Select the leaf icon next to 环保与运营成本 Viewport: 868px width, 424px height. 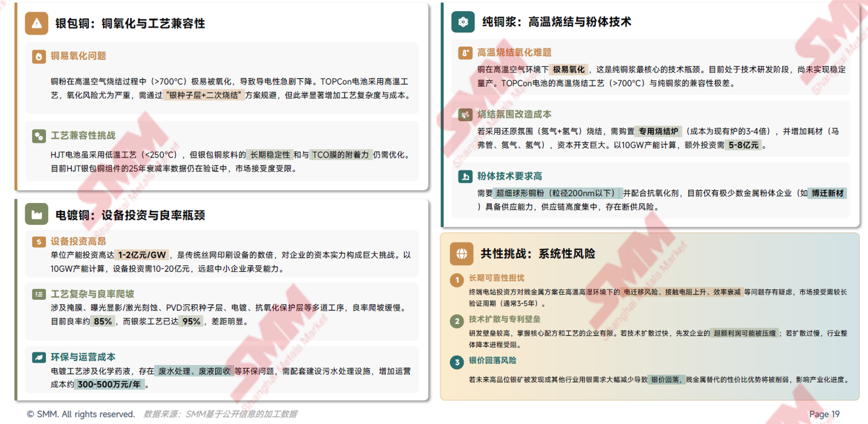click(x=39, y=357)
